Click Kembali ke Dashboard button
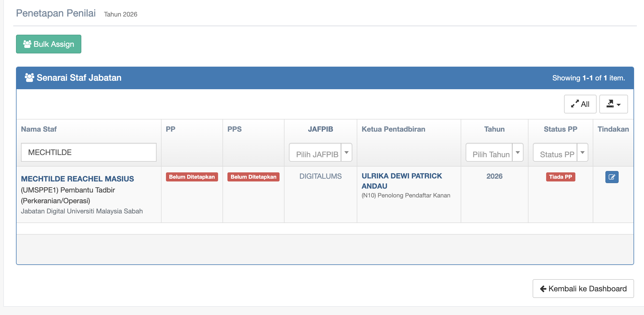 click(x=583, y=289)
